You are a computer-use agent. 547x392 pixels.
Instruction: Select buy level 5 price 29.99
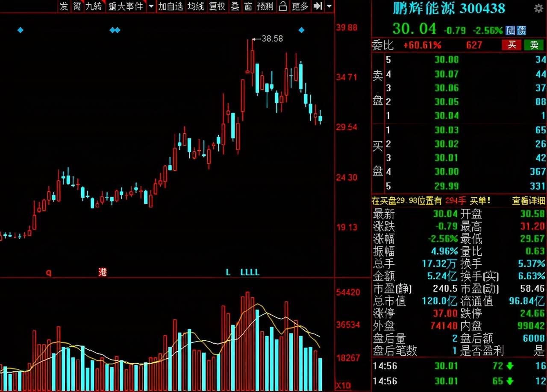[x=447, y=186]
